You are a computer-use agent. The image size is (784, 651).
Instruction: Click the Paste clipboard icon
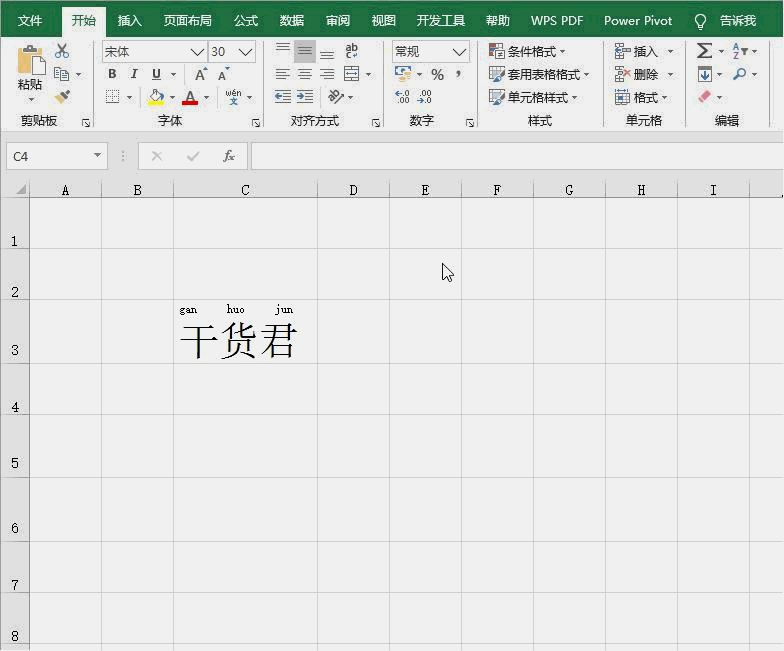pyautogui.click(x=30, y=61)
